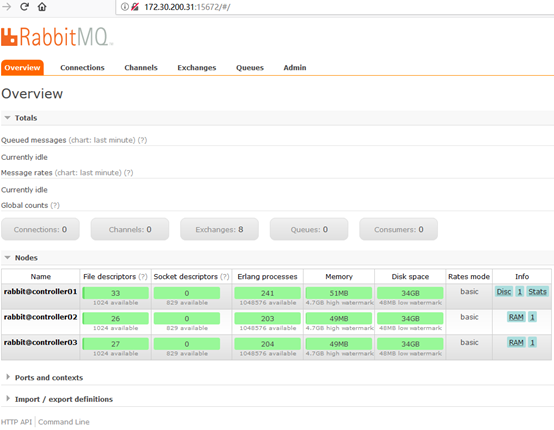Open help (?) for Queued messages
This screenshot has height=430, width=554.
click(x=142, y=140)
